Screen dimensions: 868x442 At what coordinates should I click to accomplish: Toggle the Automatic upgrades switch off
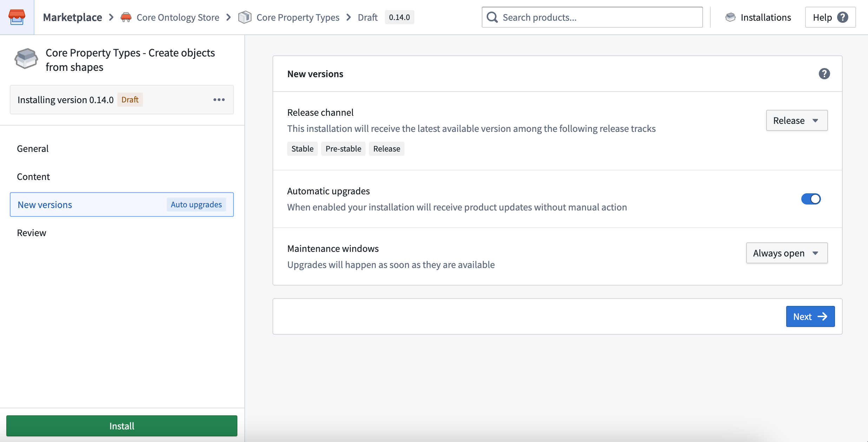(x=811, y=199)
